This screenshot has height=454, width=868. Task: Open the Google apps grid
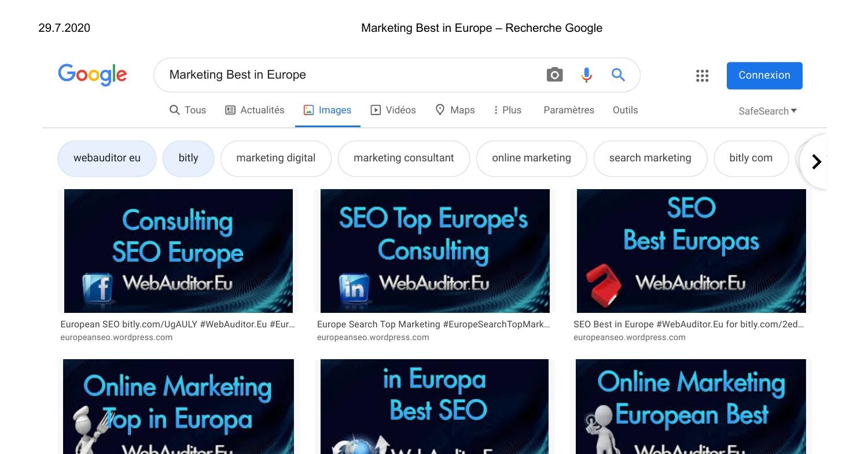tap(702, 75)
